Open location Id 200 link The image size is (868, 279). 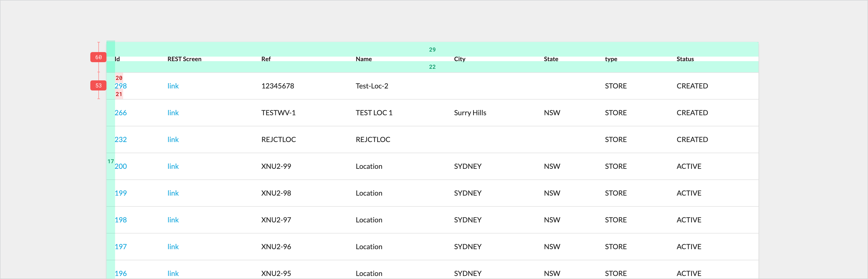click(121, 166)
